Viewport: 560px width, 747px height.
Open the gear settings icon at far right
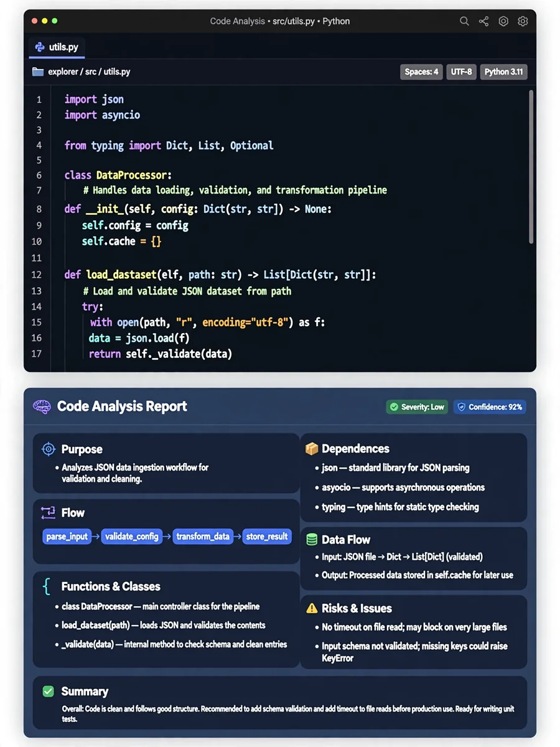click(x=523, y=21)
